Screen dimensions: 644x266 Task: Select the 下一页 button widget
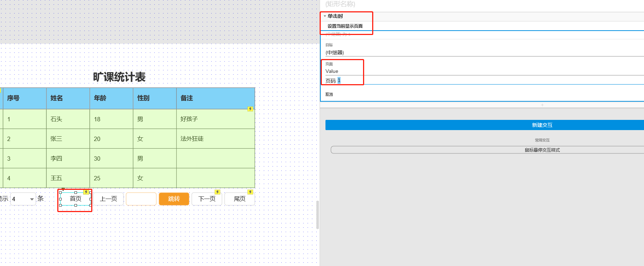207,199
